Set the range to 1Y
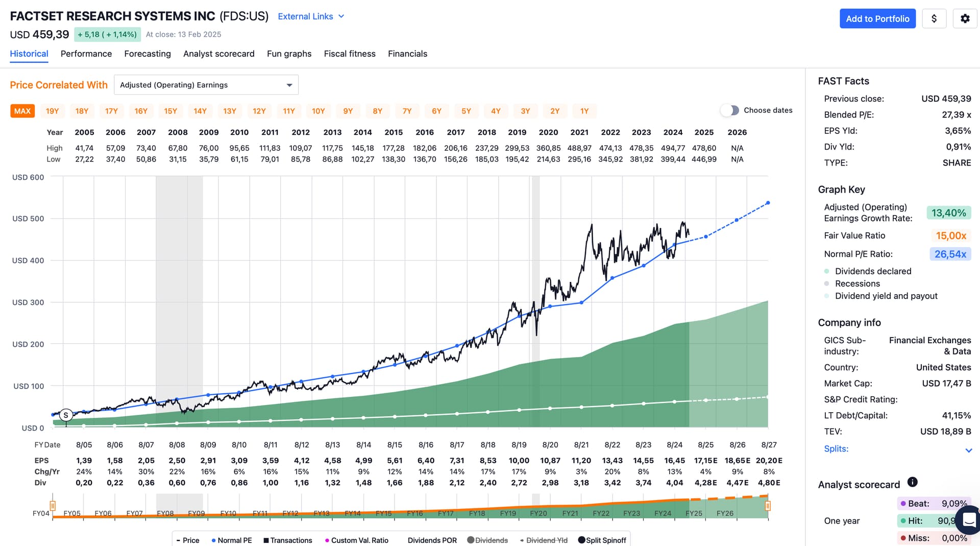The width and height of the screenshot is (980, 546). pos(584,111)
